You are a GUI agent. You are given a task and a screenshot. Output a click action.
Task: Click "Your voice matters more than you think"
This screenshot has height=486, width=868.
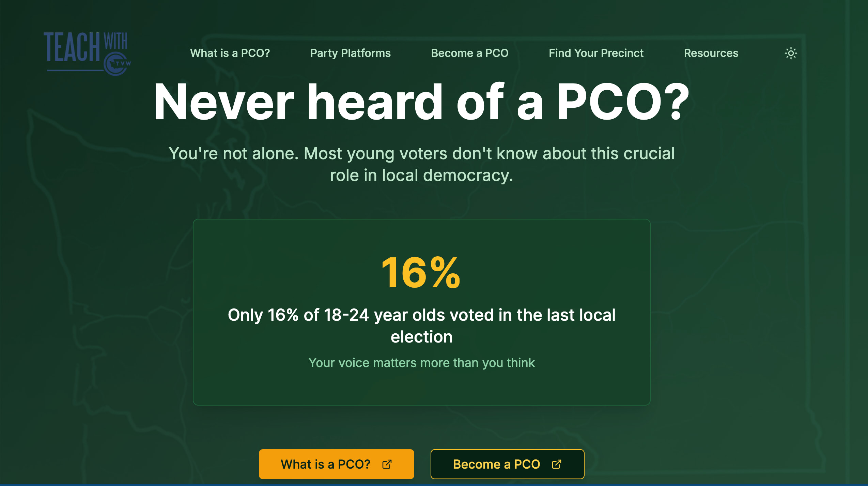(x=421, y=363)
